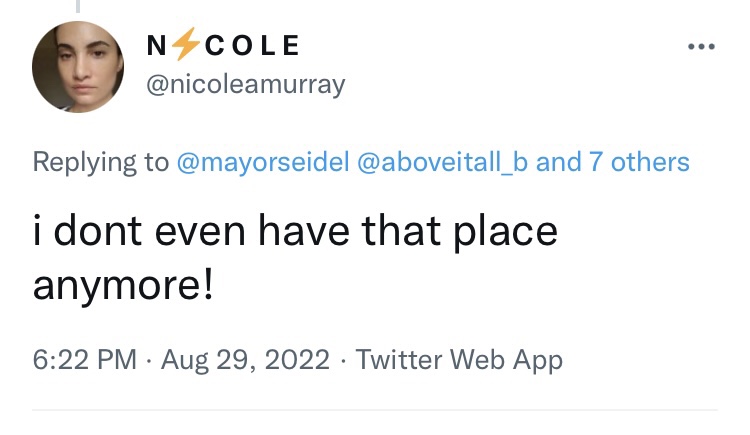This screenshot has width=750, height=435.
Task: Click the divider line below the timestamp
Action: (375, 410)
